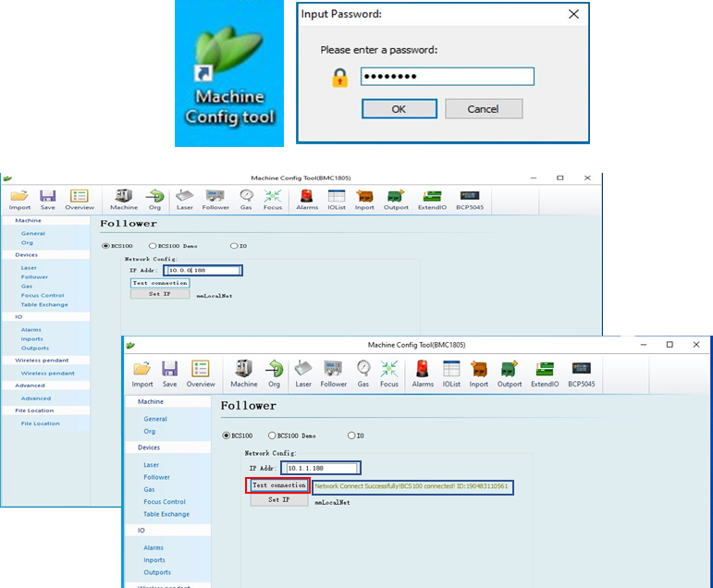The image size is (713, 588).
Task: Open the Machine Config tool desktop shortcut
Action: point(229,74)
